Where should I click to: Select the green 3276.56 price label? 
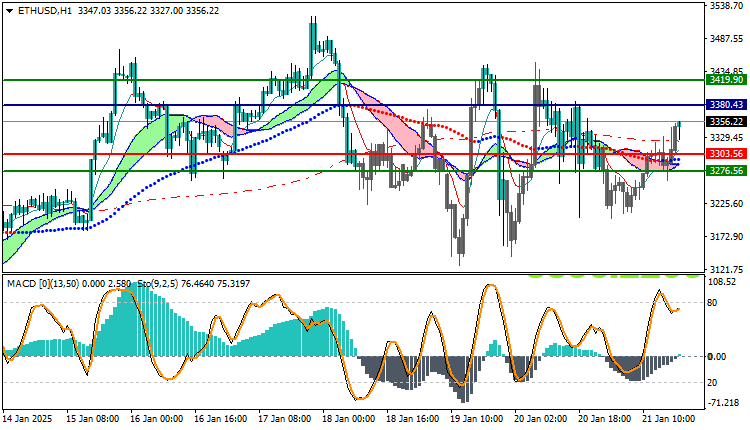[x=726, y=171]
